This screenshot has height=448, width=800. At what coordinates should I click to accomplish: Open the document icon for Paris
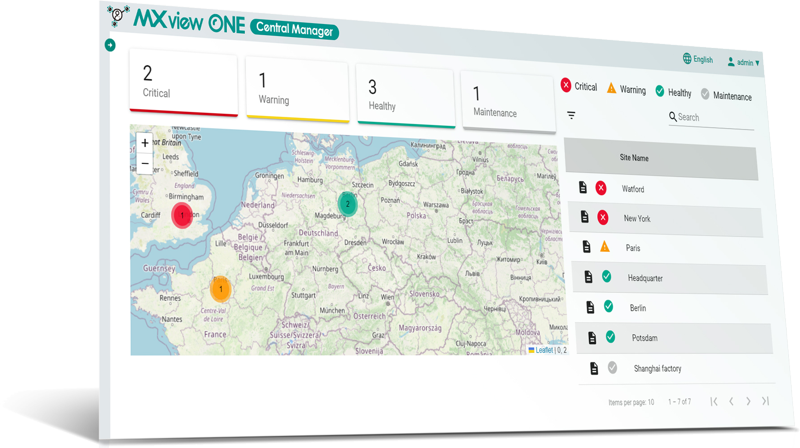[586, 246]
